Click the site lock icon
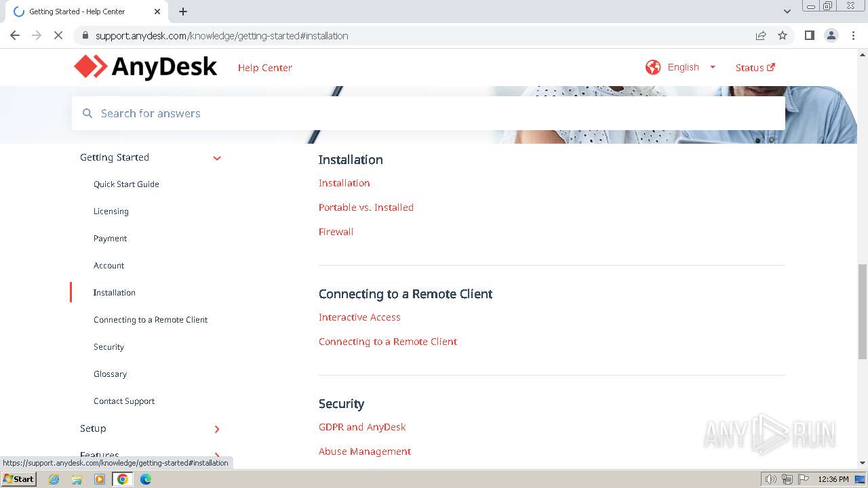 click(x=85, y=35)
